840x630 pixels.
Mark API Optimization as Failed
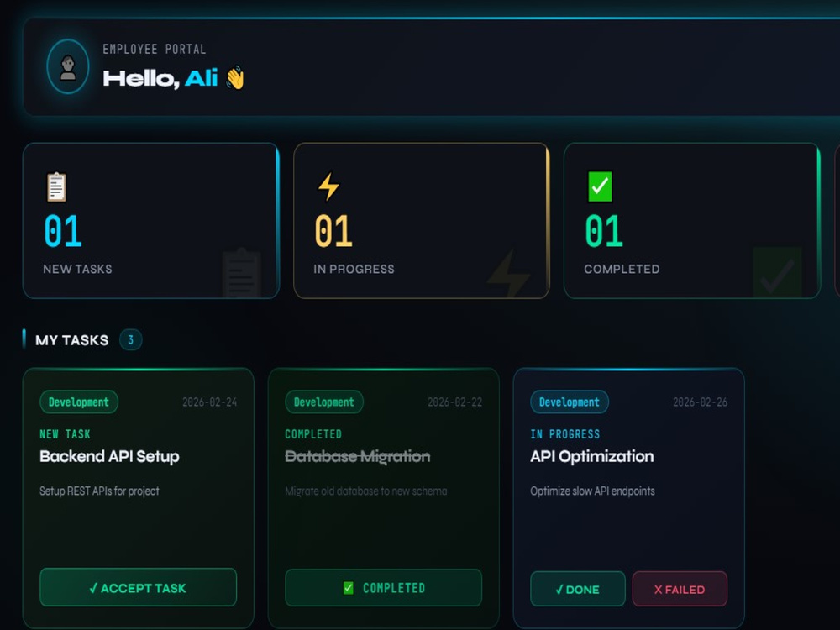pyautogui.click(x=680, y=590)
